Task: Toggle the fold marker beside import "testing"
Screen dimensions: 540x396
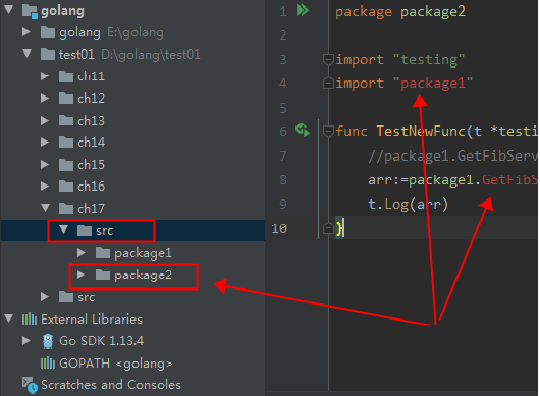Action: tap(328, 59)
